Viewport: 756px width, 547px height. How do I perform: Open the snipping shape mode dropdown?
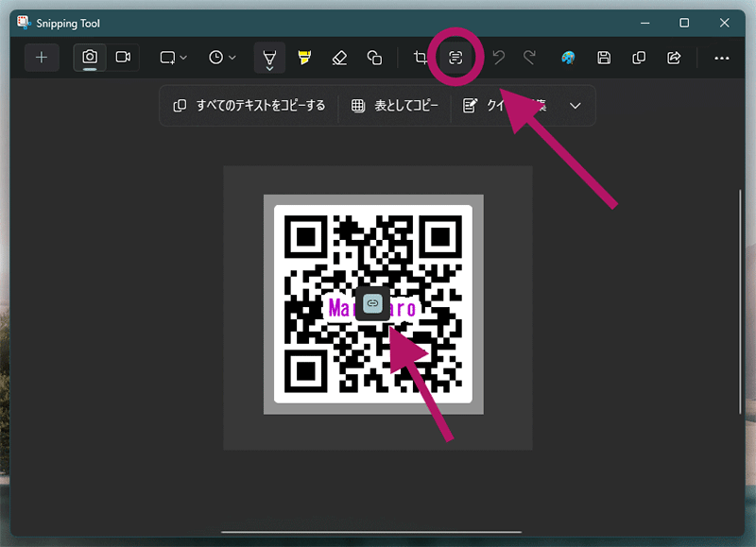coord(173,58)
